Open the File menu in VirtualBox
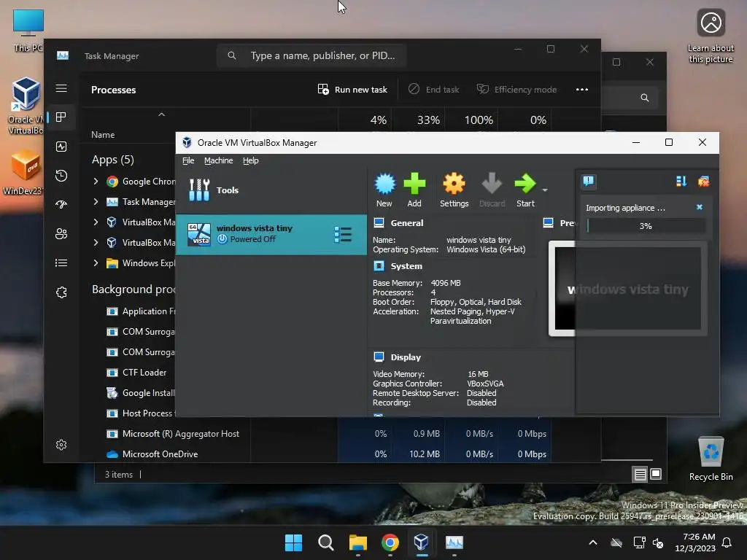The image size is (747, 560). tap(188, 160)
